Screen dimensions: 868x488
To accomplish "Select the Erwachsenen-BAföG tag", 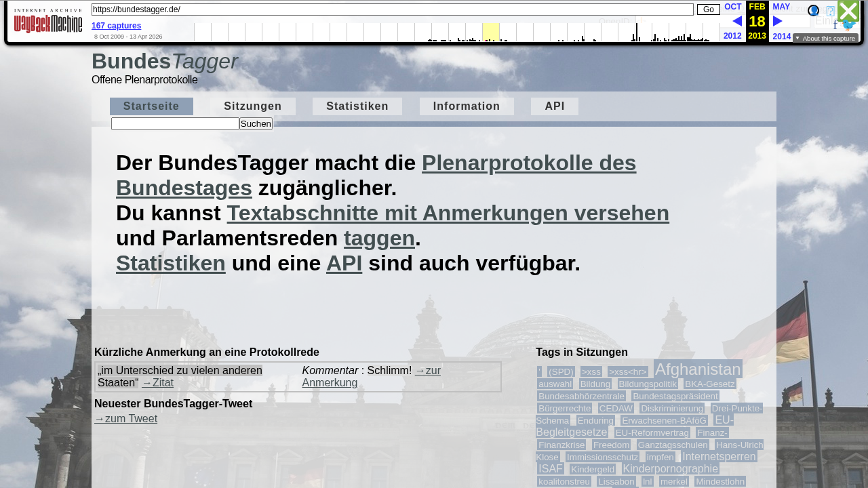I will (x=665, y=420).
